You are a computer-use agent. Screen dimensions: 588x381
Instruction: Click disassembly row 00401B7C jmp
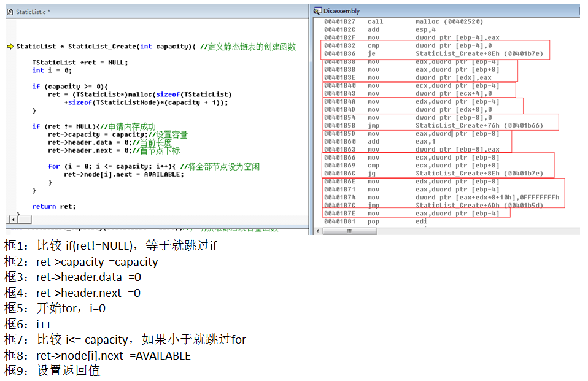coord(433,205)
